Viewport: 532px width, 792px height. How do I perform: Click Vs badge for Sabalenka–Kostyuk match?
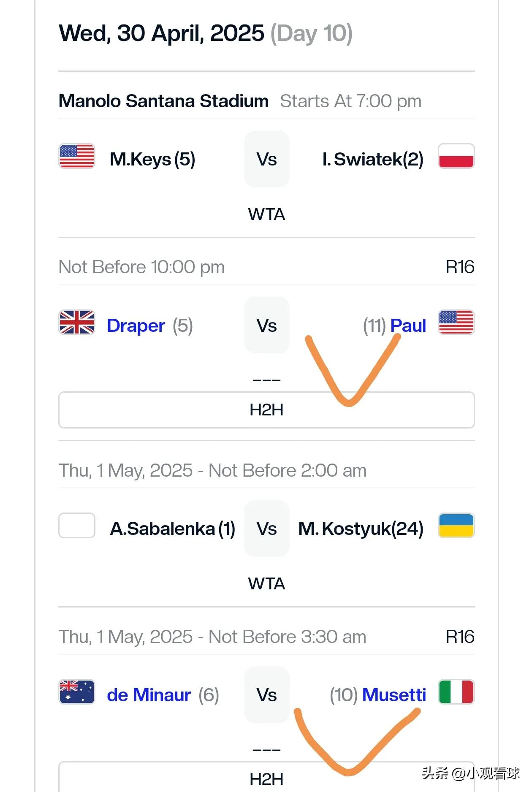point(267,529)
